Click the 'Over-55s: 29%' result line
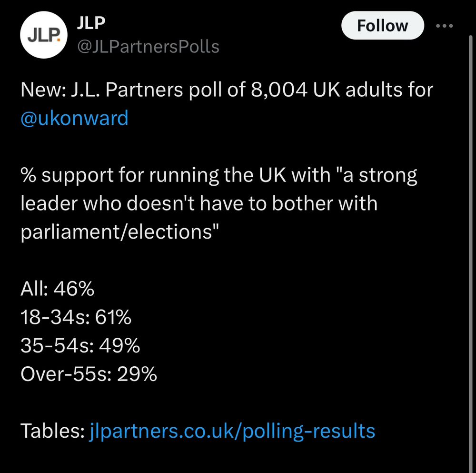This screenshot has width=476, height=473. point(89,374)
